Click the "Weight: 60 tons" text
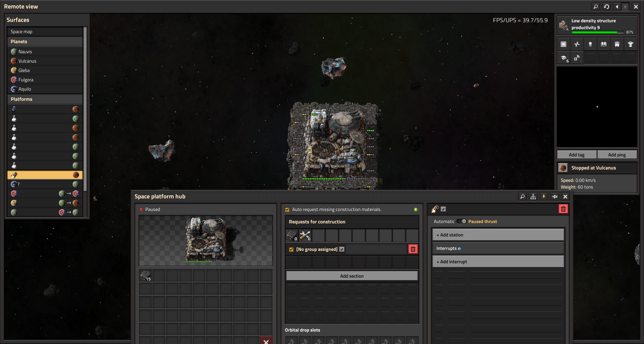The height and width of the screenshot is (344, 644). pos(577,187)
